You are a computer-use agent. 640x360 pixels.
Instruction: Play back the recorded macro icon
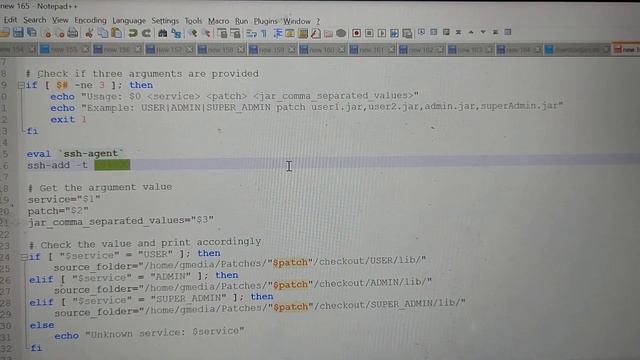[x=382, y=33]
